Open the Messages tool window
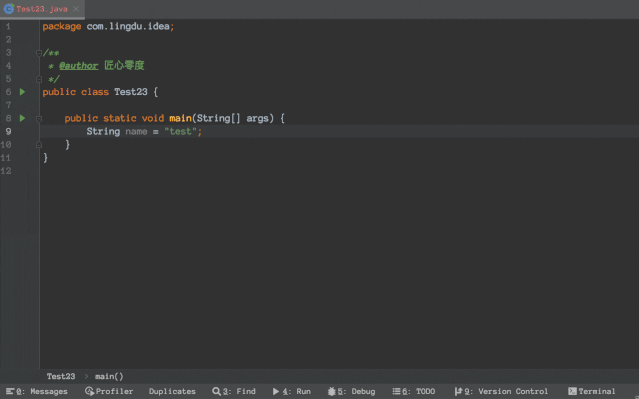This screenshot has height=399, width=639. [x=37, y=391]
